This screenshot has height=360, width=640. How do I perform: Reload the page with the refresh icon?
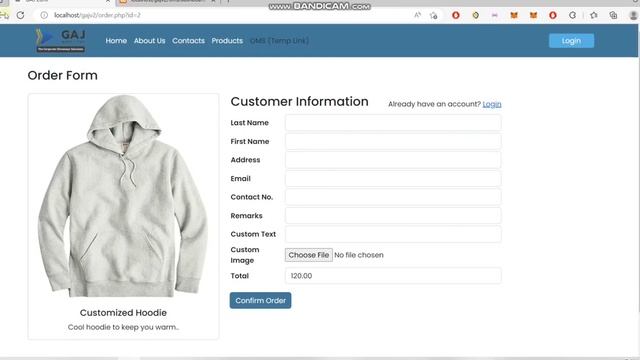coord(20,15)
